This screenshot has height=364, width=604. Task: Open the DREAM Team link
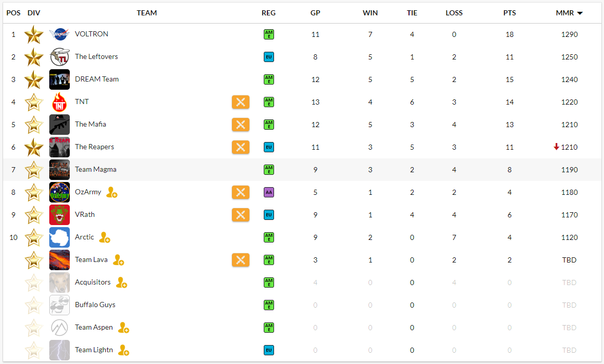pyautogui.click(x=96, y=79)
